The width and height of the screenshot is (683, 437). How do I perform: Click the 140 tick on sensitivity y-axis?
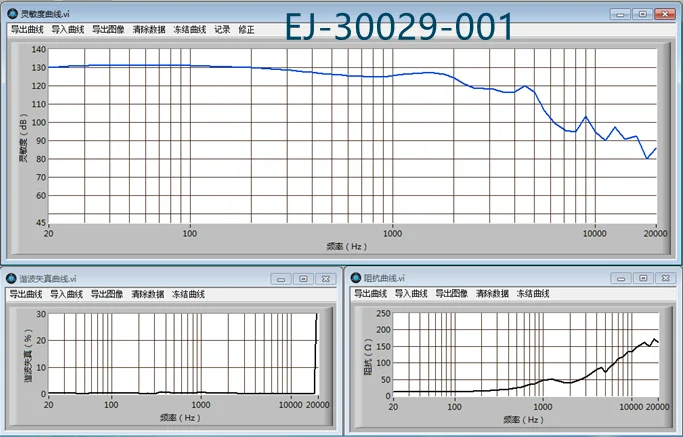(x=39, y=49)
